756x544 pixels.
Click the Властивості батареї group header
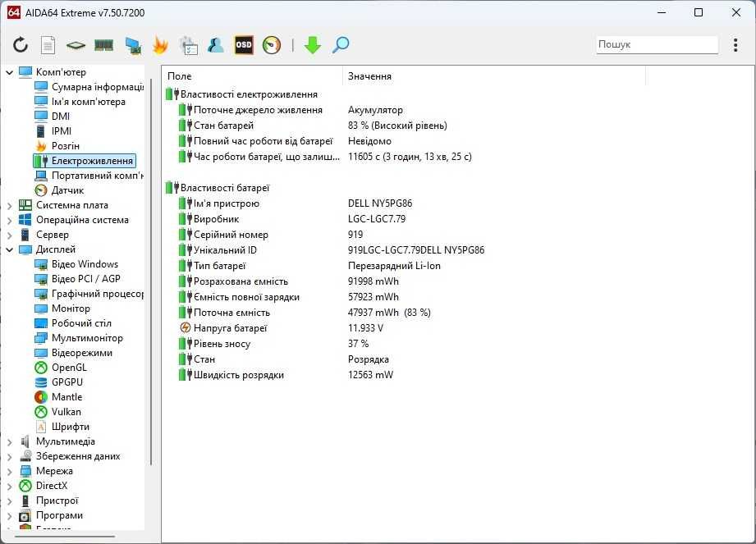coord(218,188)
